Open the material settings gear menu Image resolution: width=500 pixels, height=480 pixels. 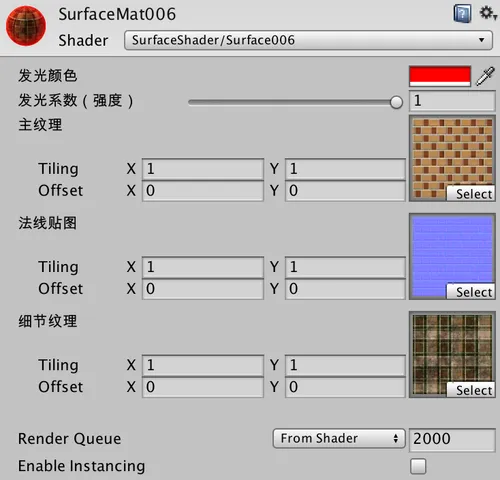click(488, 13)
